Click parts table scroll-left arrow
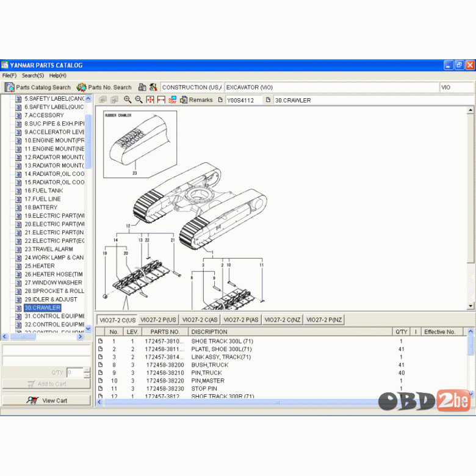Viewport: 476px width, 476px height. (99, 402)
